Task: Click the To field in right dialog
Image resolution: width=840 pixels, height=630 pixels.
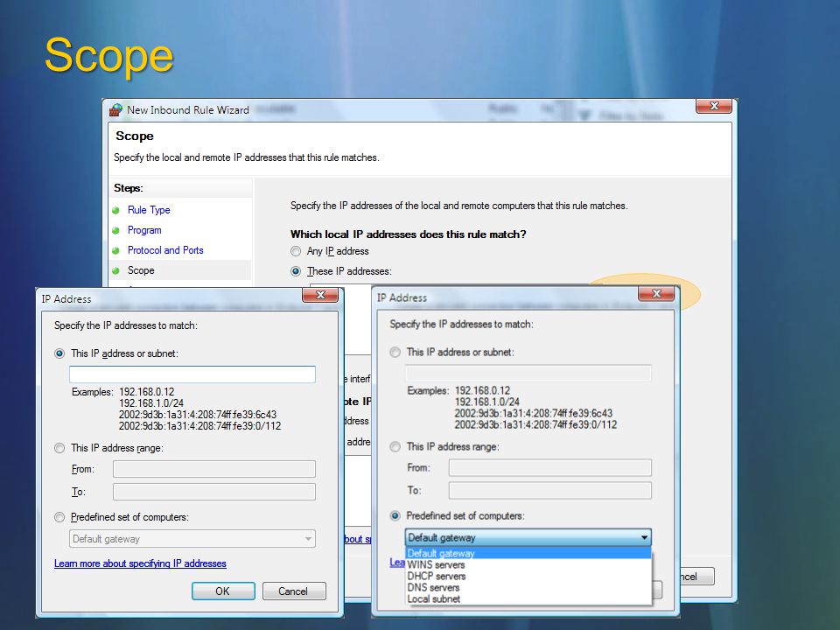Action: pyautogui.click(x=550, y=490)
